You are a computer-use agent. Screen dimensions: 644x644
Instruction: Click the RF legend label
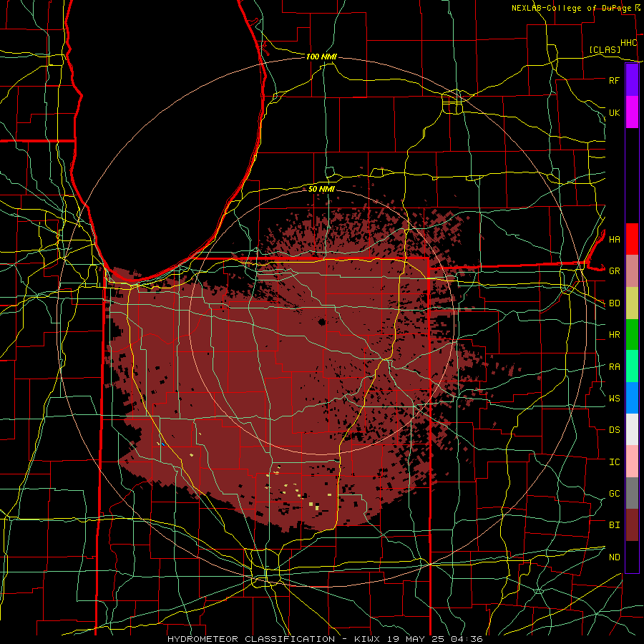[614, 80]
